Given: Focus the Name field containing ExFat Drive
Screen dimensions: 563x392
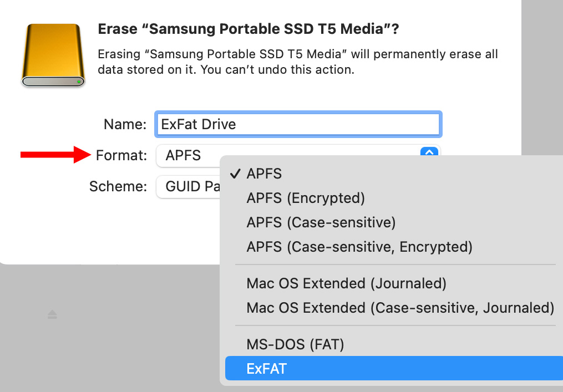Looking at the screenshot, I should pos(298,124).
